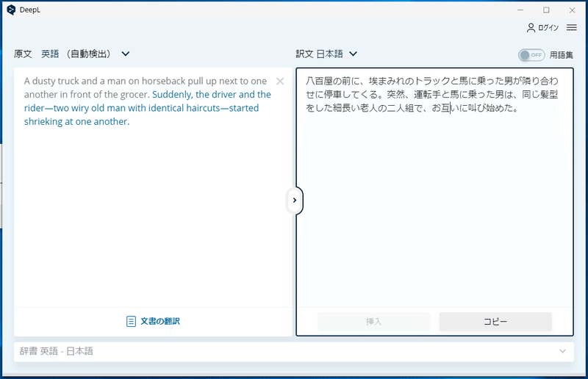Minimize the DeepL window
Screen dimensions: 588x379
click(520, 10)
